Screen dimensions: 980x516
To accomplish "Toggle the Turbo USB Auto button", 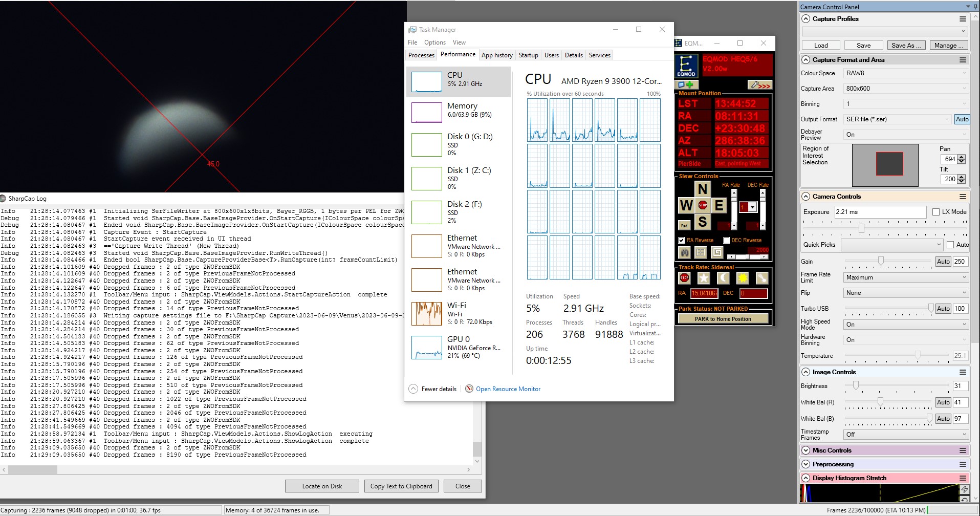I will [x=943, y=309].
